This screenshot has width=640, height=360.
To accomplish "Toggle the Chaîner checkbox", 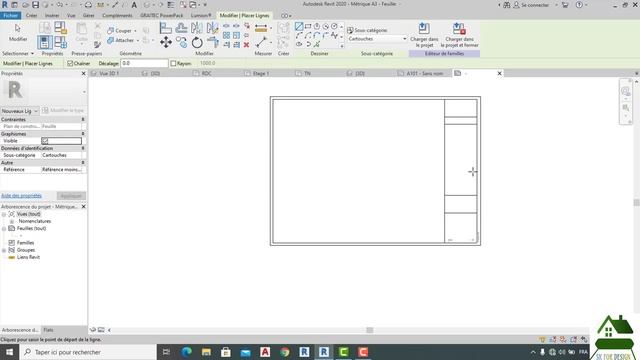I will (x=70, y=63).
